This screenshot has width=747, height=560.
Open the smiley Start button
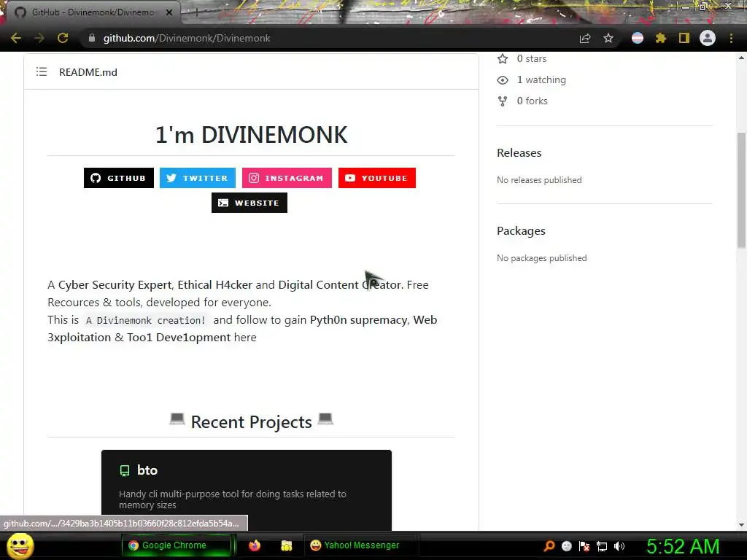(20, 545)
